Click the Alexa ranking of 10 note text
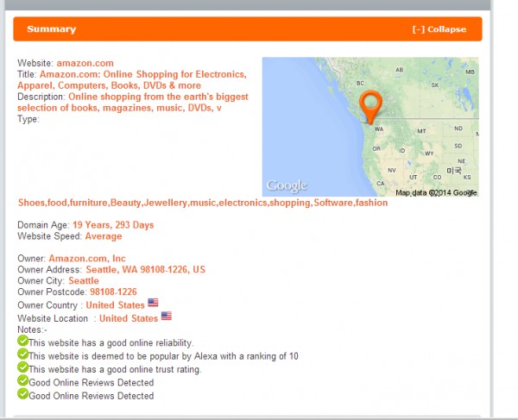The width and height of the screenshot is (518, 420). (163, 356)
